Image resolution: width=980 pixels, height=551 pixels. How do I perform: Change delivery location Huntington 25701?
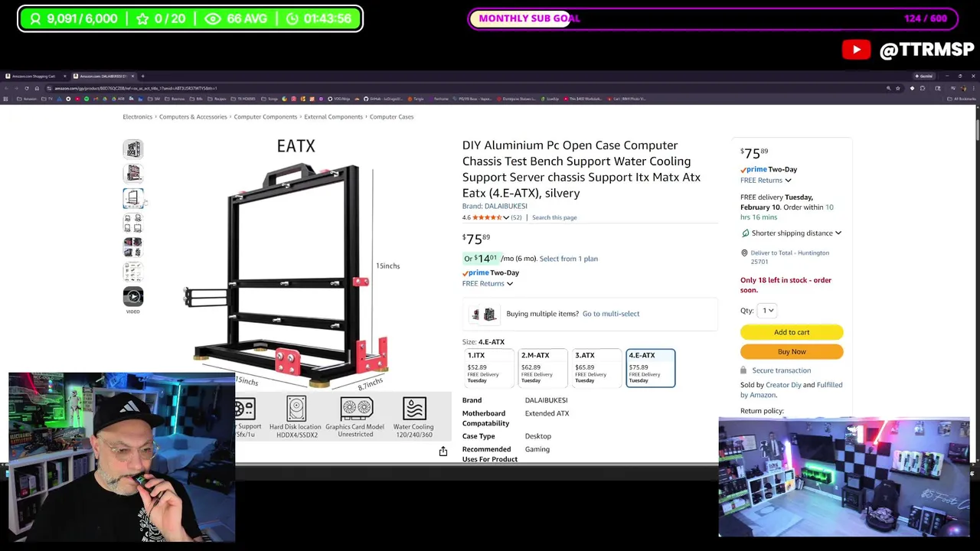coord(789,257)
